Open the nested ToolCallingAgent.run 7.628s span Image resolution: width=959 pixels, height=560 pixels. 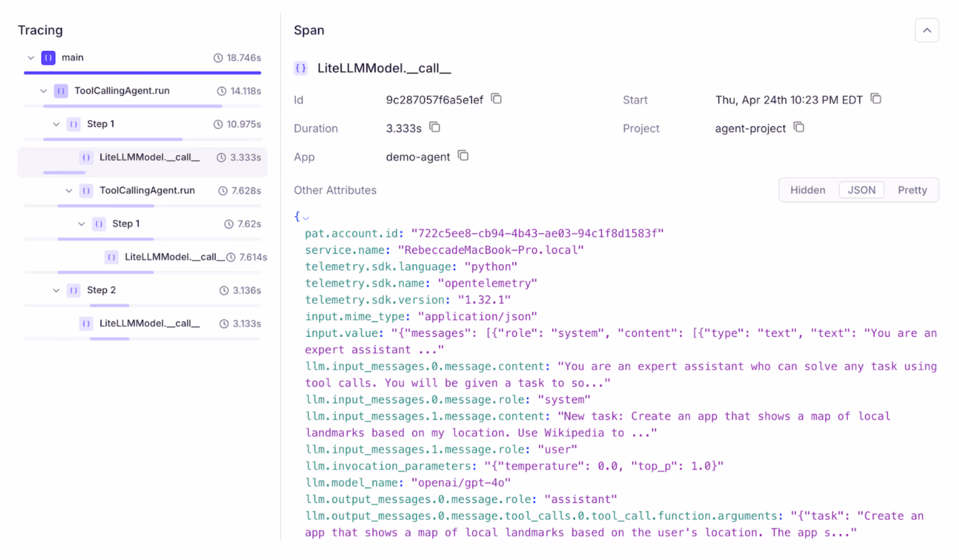pyautogui.click(x=147, y=191)
